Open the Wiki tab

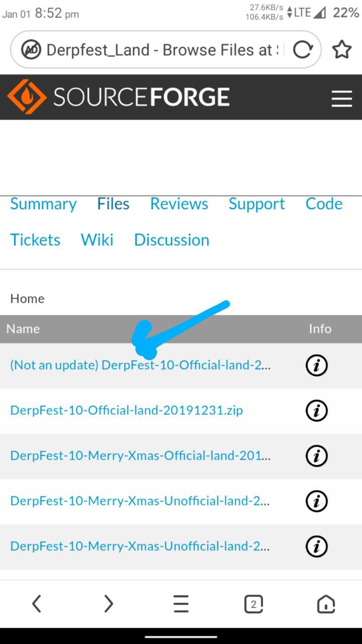point(97,240)
